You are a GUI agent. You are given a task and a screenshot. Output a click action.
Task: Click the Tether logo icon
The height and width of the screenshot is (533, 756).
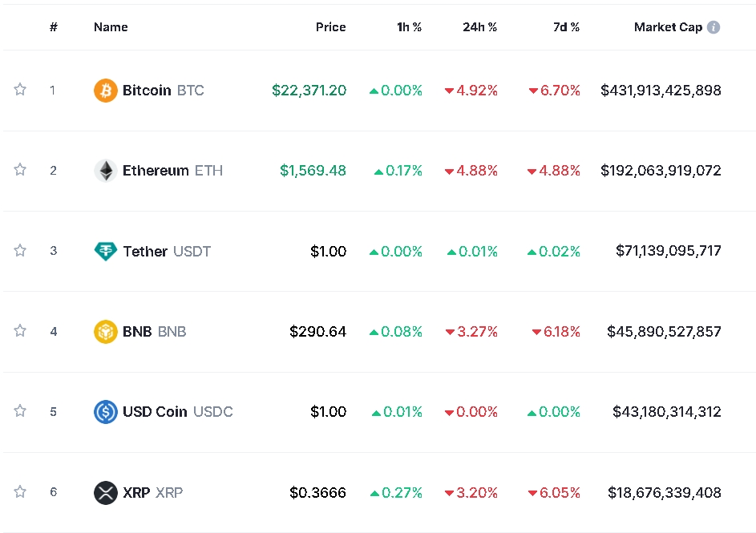(105, 251)
